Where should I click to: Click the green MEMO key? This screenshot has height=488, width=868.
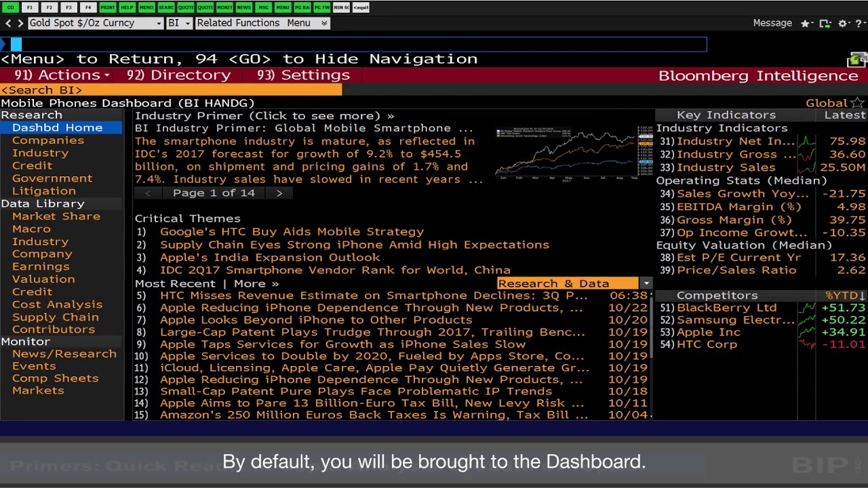coord(146,7)
